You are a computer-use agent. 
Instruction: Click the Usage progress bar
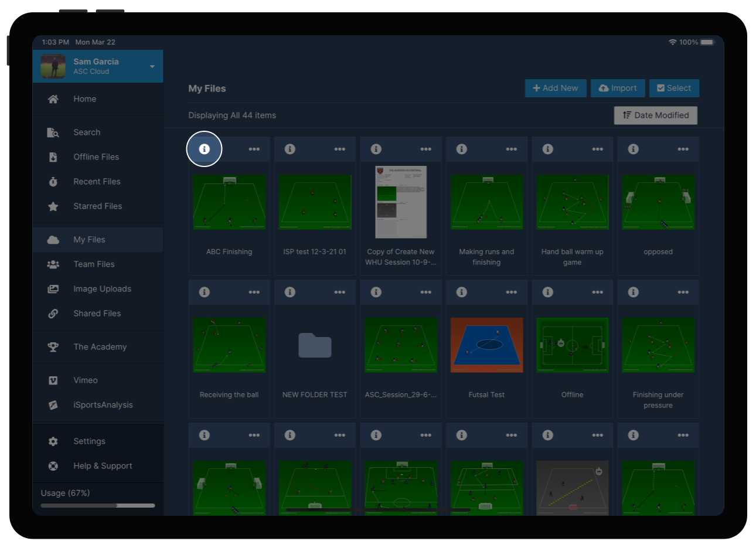pos(97,505)
